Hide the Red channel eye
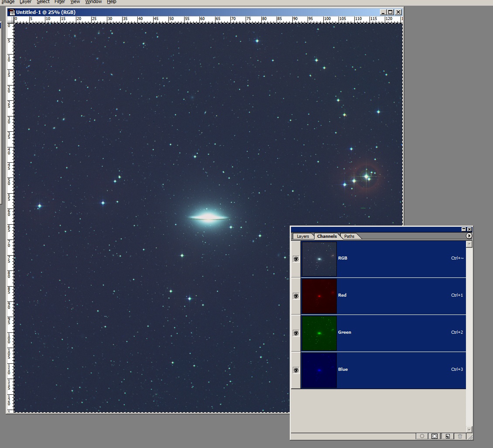Image resolution: width=493 pixels, height=448 pixels. [296, 296]
